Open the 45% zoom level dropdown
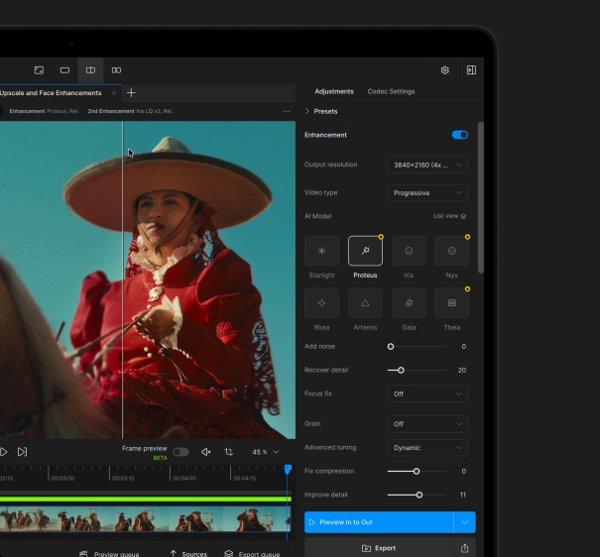The image size is (600, 557). tap(266, 452)
